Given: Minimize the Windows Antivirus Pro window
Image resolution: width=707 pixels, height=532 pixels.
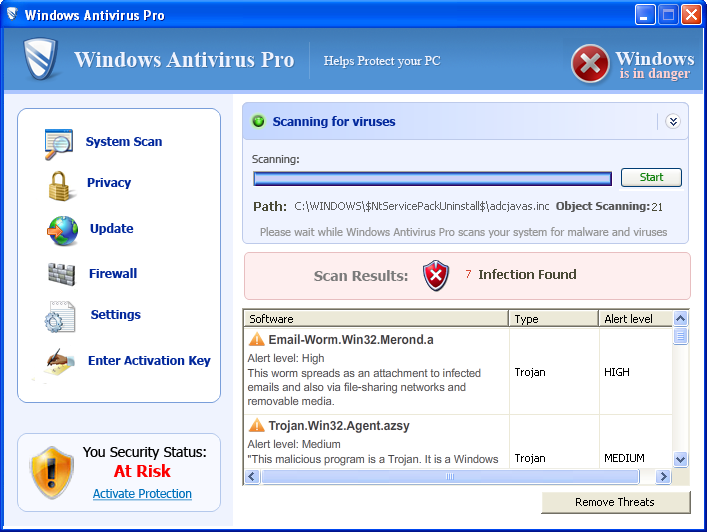Looking at the screenshot, I should coord(645,14).
